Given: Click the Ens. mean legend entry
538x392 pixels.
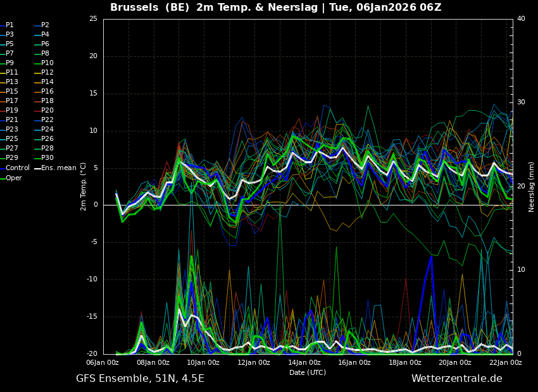Looking at the screenshot, I should (x=55, y=168).
